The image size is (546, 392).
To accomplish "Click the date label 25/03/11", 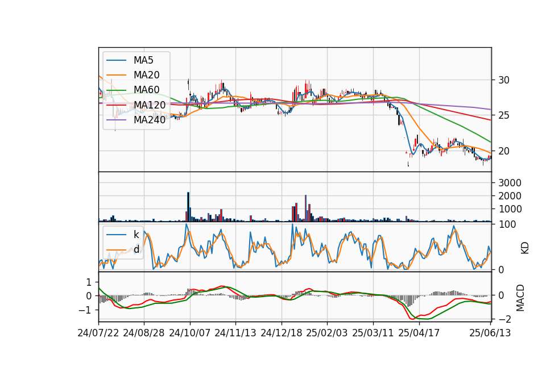I will 373,333.
